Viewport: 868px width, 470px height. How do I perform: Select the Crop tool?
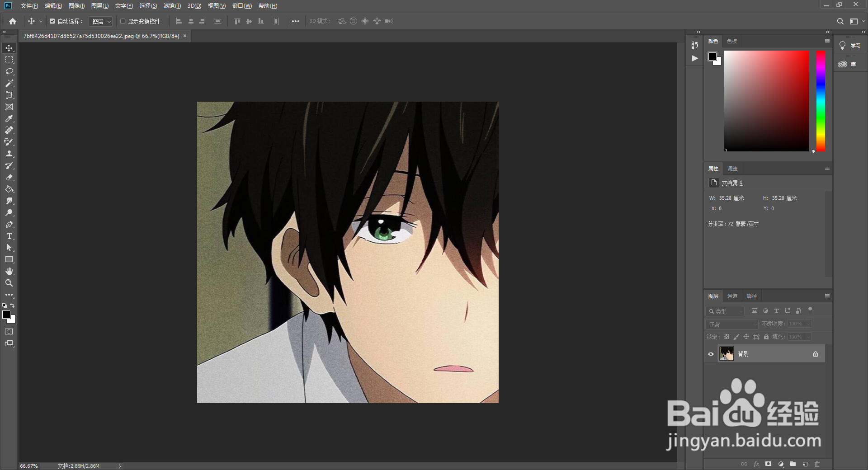9,95
